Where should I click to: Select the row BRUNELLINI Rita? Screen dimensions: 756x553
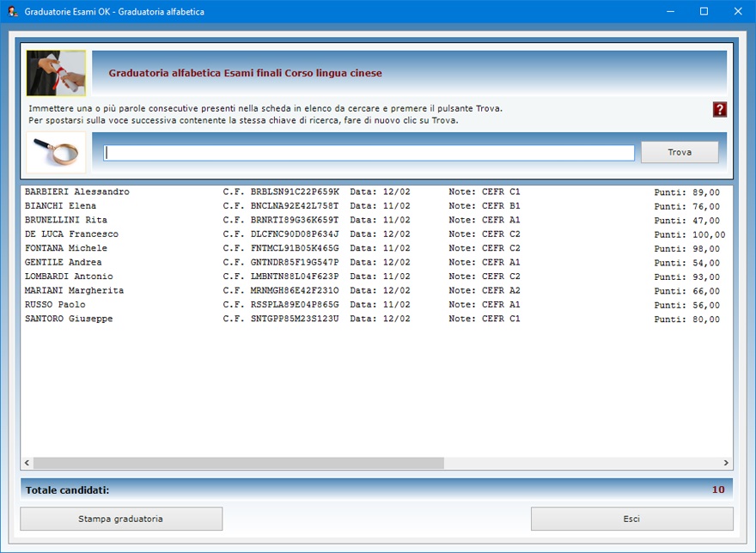[x=376, y=220]
